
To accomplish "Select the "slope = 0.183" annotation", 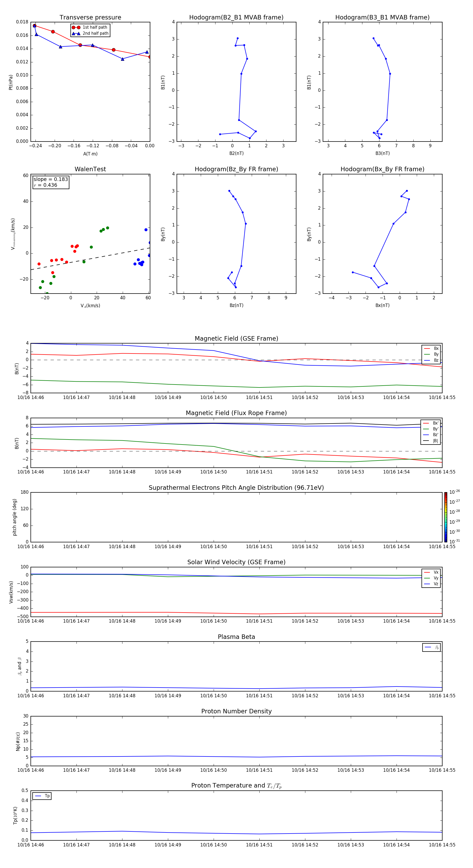I will coord(51,179).
